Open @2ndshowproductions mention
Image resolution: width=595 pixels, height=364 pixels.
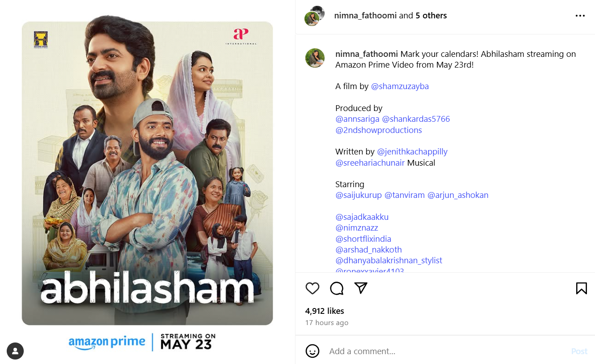(379, 130)
